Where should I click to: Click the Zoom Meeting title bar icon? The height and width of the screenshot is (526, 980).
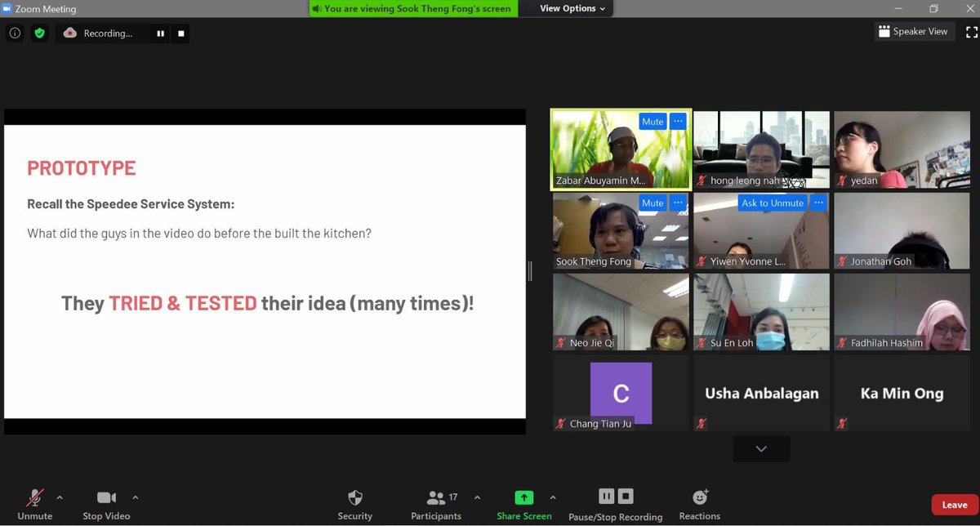coord(8,9)
